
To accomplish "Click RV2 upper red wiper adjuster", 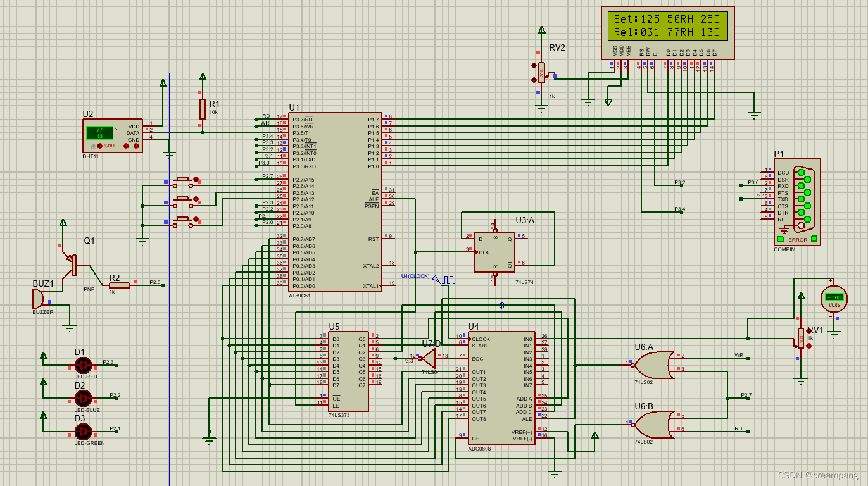I will [x=534, y=65].
